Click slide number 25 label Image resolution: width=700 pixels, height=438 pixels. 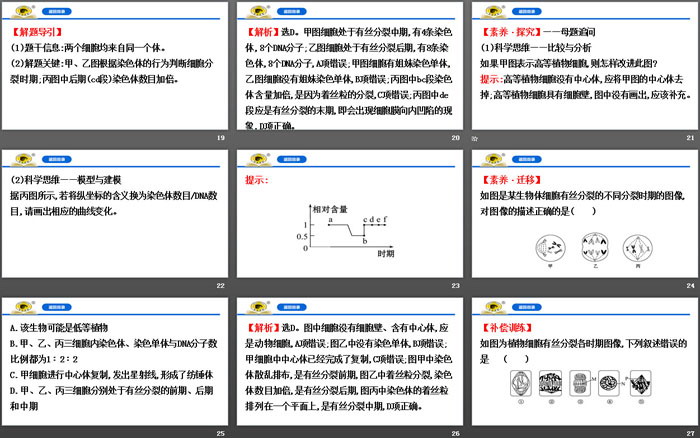[x=221, y=433]
